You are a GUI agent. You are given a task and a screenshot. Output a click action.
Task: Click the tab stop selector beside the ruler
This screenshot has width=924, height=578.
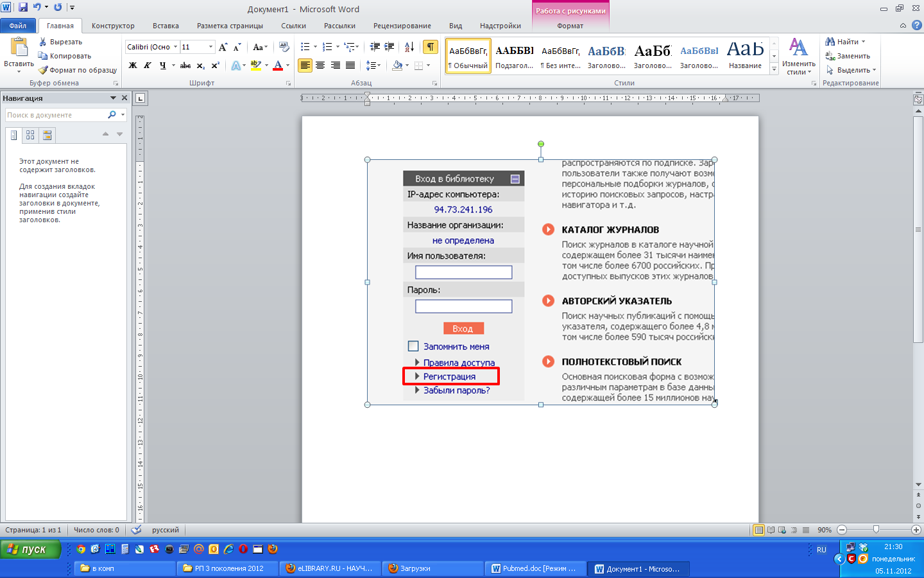point(141,98)
